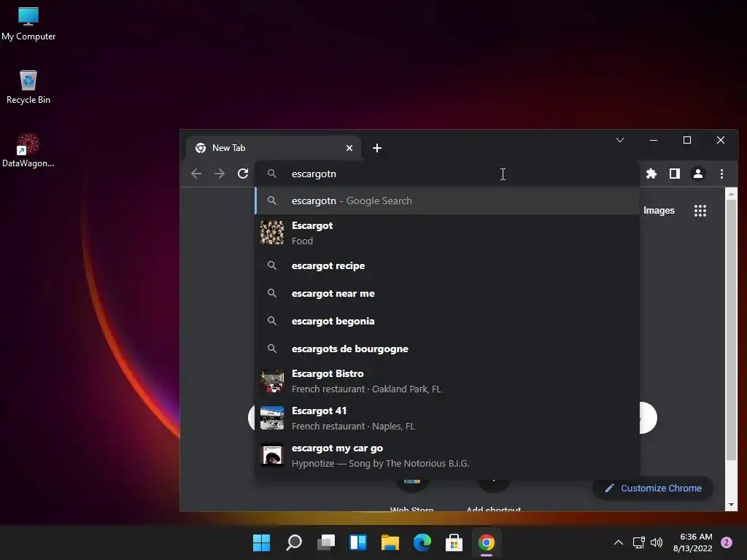This screenshot has width=747, height=560.
Task: Select 'escargot my car go' song suggestion
Action: [448, 455]
